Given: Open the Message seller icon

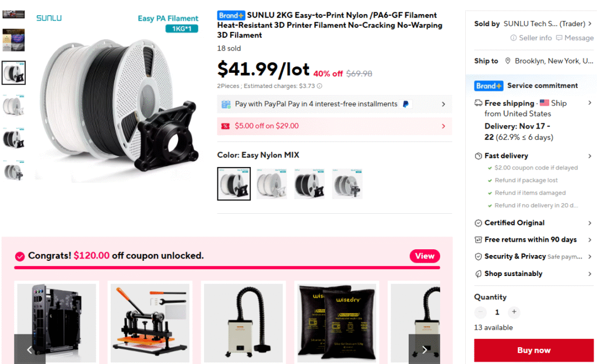Looking at the screenshot, I should 559,38.
